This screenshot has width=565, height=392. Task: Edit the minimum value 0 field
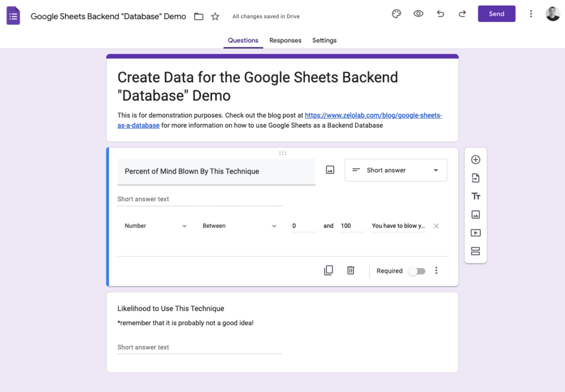(x=304, y=226)
